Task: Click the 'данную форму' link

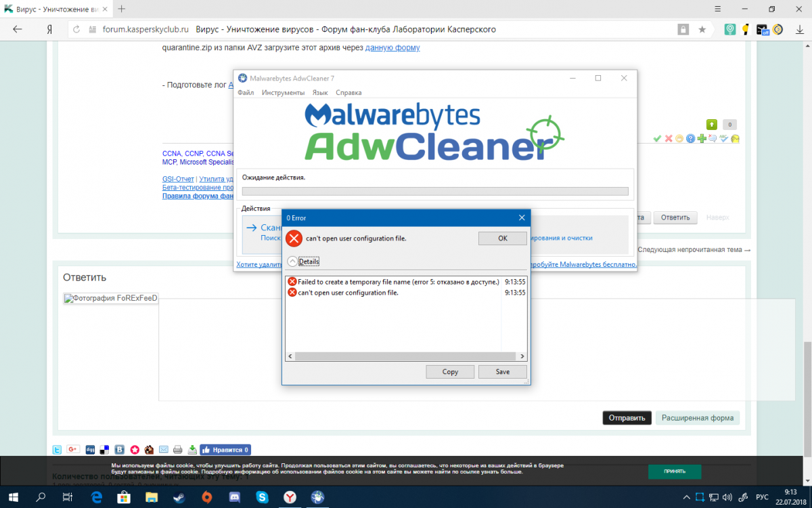Action: [x=392, y=47]
